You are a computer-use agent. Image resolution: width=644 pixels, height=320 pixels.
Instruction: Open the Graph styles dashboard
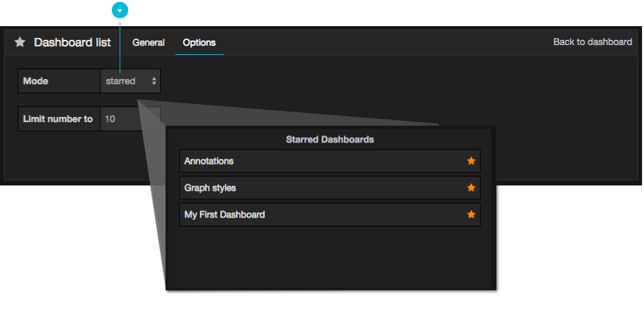211,188
